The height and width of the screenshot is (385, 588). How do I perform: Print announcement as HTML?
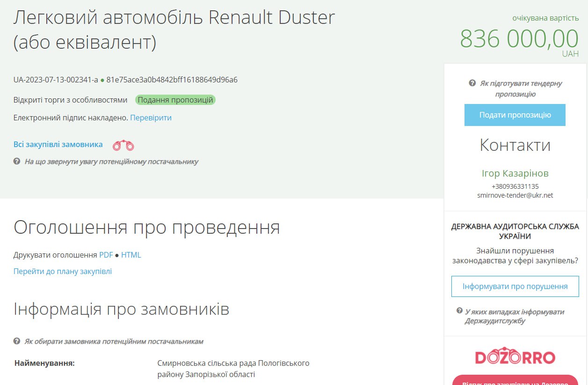(x=131, y=255)
